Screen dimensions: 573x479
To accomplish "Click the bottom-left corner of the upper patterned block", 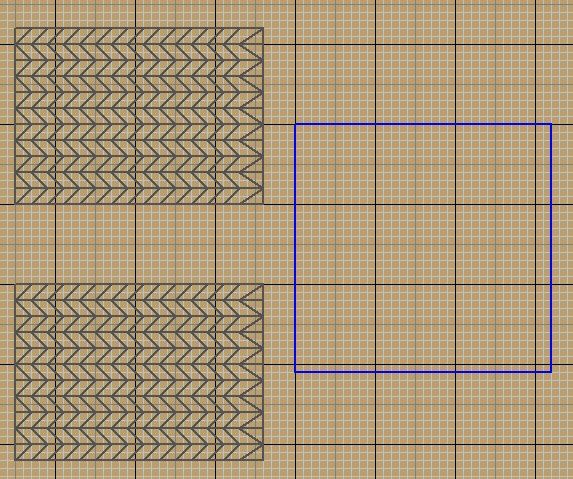I will (15, 204).
